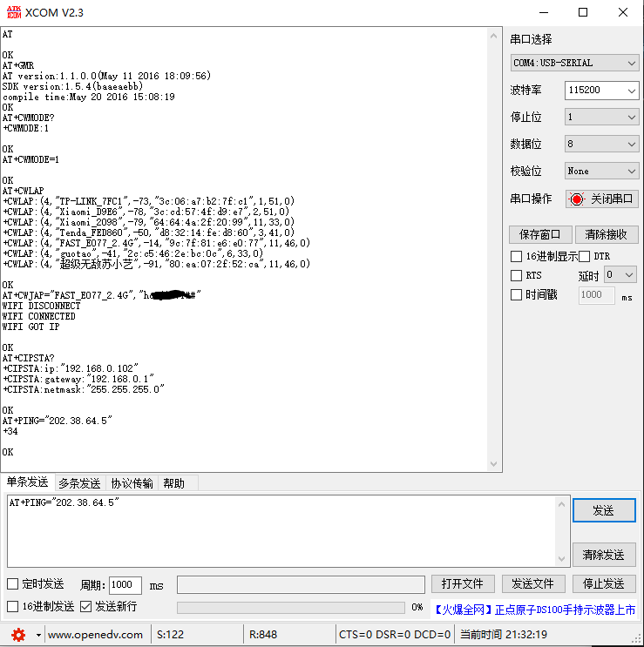This screenshot has width=644, height=647.
Task: Click the 清除接收 clear receive button
Action: [x=607, y=234]
